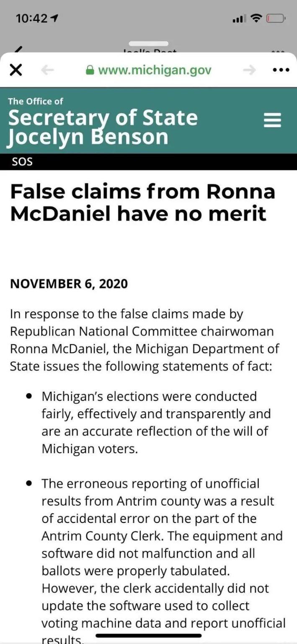Image resolution: width=297 pixels, height=644 pixels.
Task: Open the SOS breadcrumb link
Action: coord(23,161)
